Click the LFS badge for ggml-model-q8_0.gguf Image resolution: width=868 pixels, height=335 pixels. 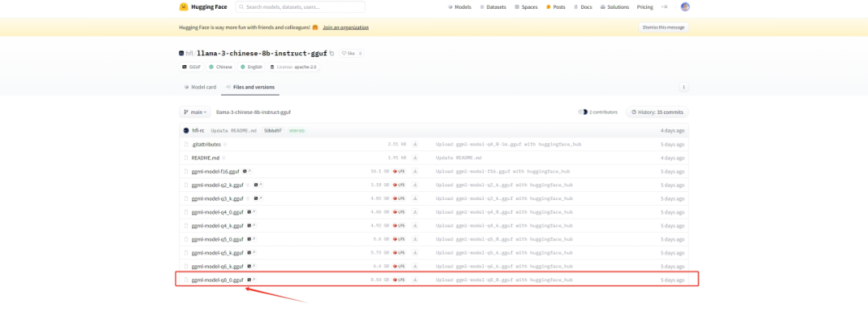pyautogui.click(x=399, y=280)
